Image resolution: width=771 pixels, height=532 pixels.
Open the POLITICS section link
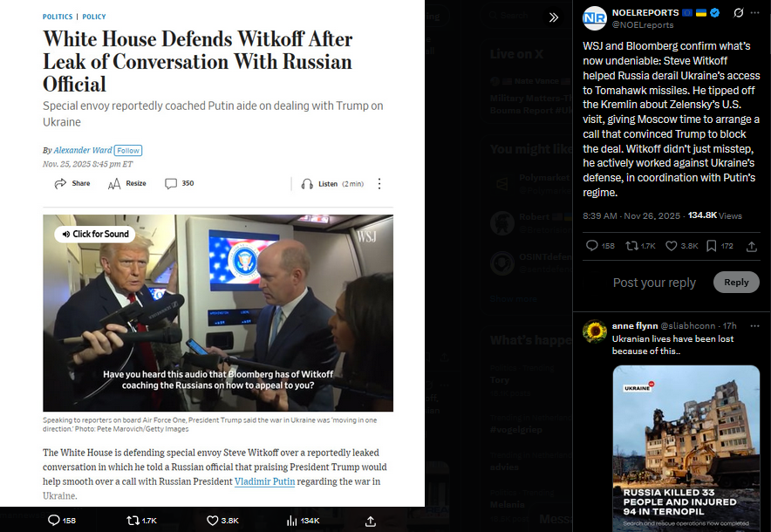[x=58, y=17]
